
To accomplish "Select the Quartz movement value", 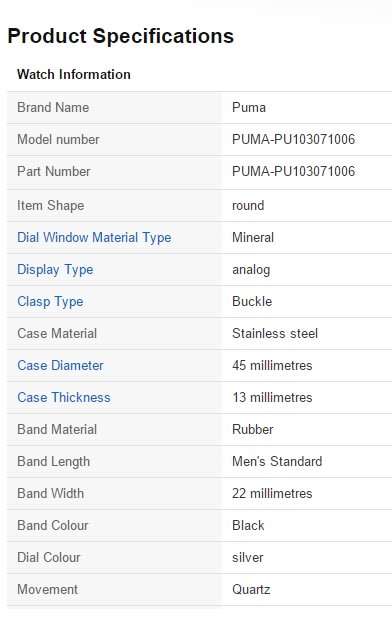I will click(251, 589).
